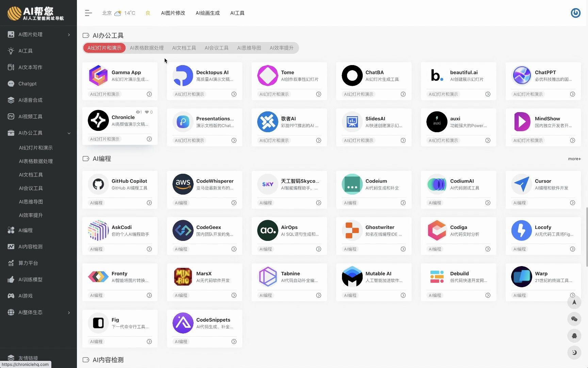Image resolution: width=588 pixels, height=368 pixels.
Task: Open AI工具 in top navigation
Action: 237,13
